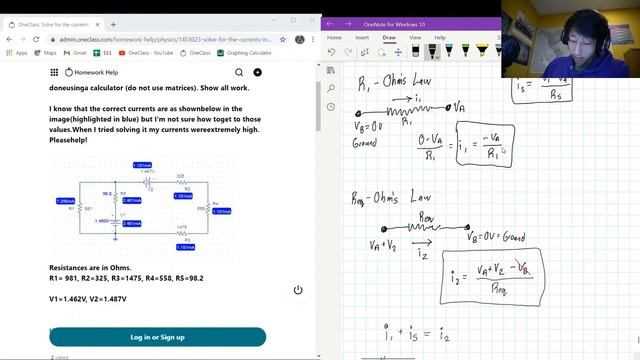
Task: Open black pen options dropdown arrow
Action: point(438,58)
